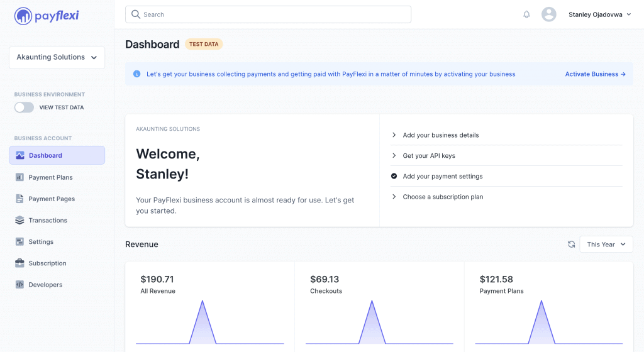Click the $190.71 All Revenue value
The image size is (644, 352).
pyautogui.click(x=157, y=279)
